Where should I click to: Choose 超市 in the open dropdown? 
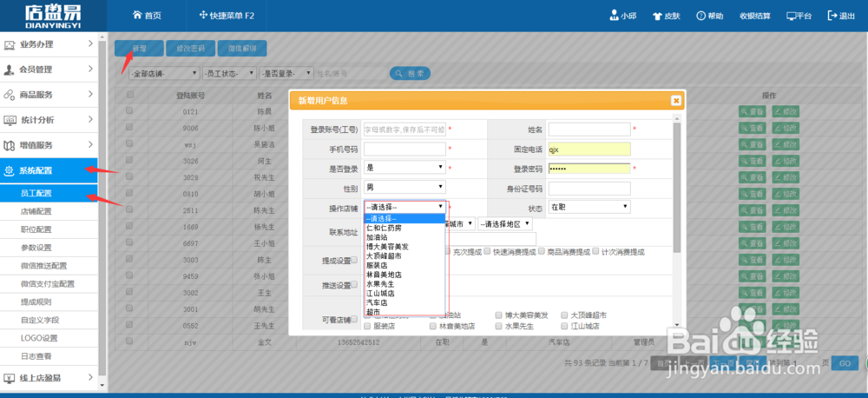tap(404, 311)
